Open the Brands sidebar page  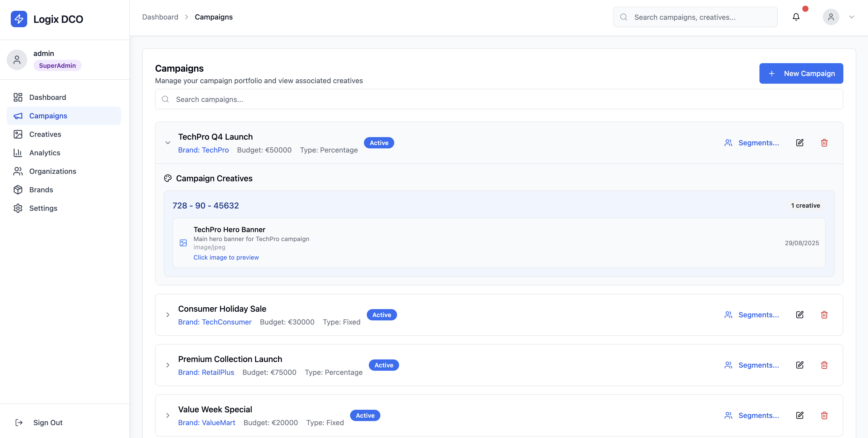coord(41,189)
